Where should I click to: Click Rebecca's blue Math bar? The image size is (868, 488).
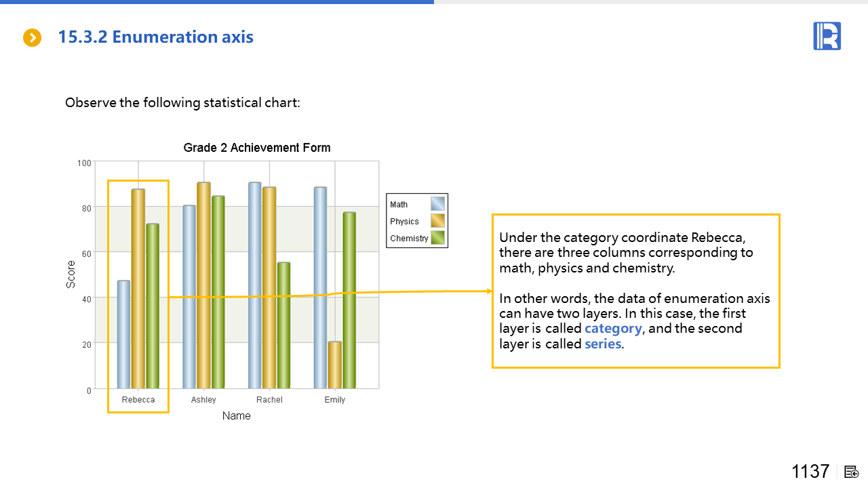[123, 334]
